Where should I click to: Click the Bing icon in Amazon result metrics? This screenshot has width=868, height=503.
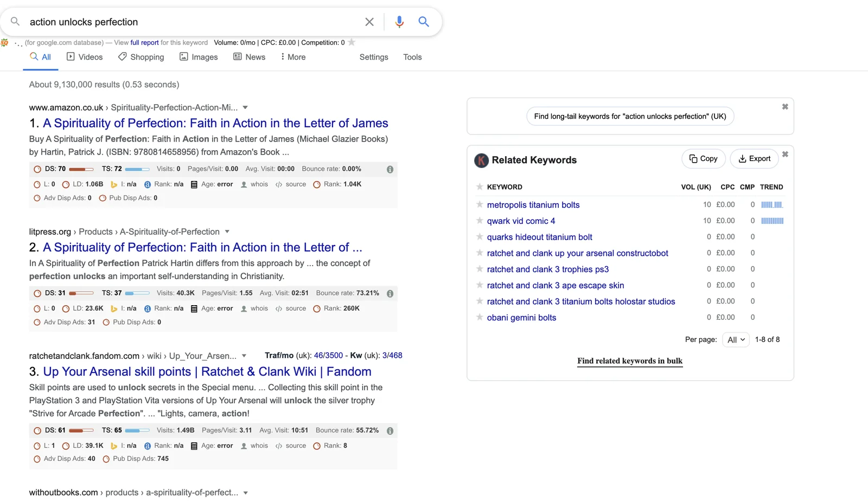tap(114, 185)
